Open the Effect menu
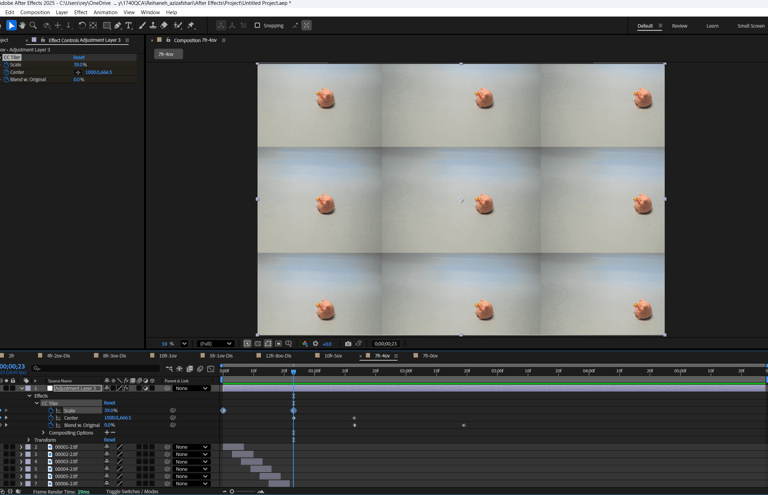The image size is (768, 495). coord(80,12)
